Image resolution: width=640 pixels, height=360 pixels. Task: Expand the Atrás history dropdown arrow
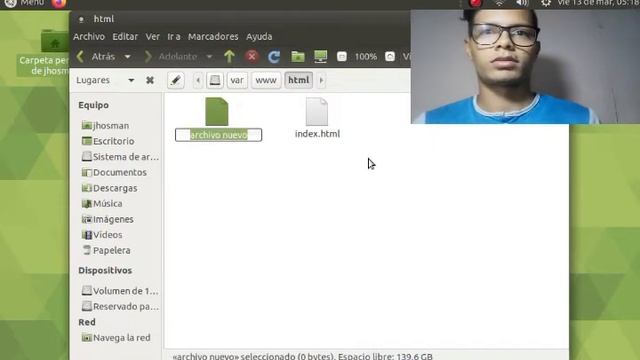(128, 57)
